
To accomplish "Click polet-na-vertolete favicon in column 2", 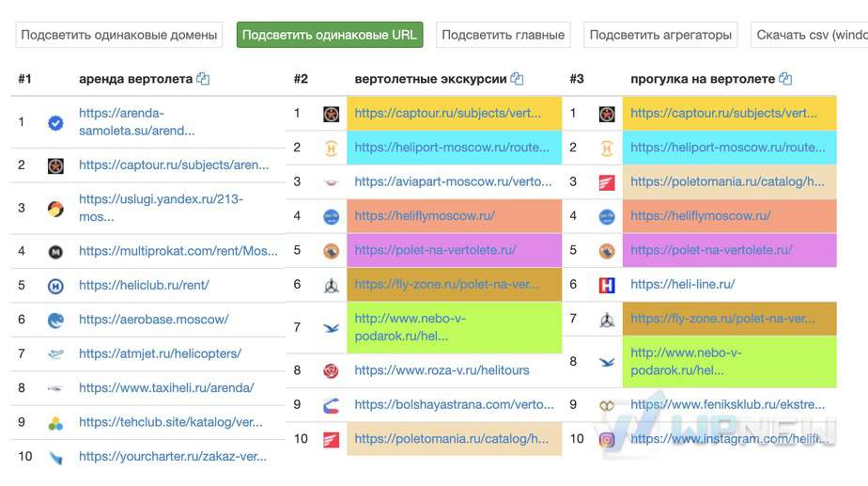I will pyautogui.click(x=331, y=251).
